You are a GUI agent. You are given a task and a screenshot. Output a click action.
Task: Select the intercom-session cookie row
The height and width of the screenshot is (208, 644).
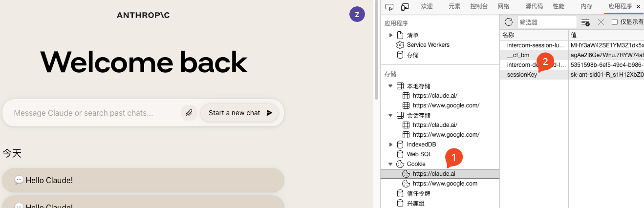(x=572, y=45)
